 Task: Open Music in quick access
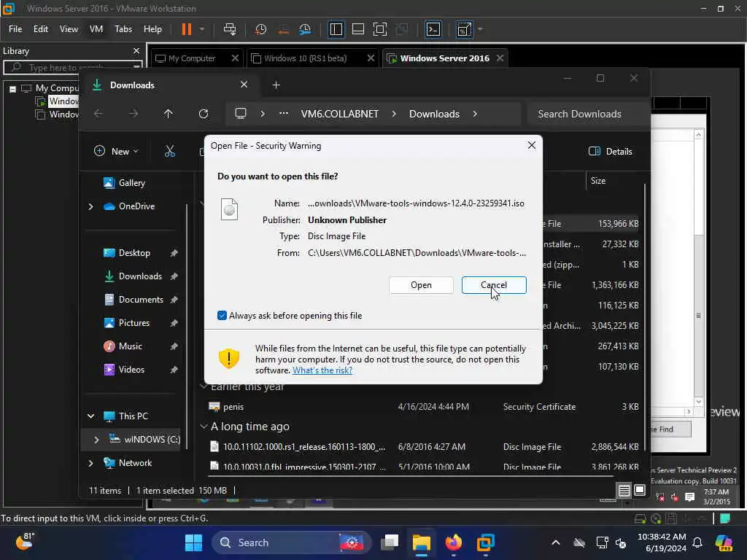tap(131, 346)
